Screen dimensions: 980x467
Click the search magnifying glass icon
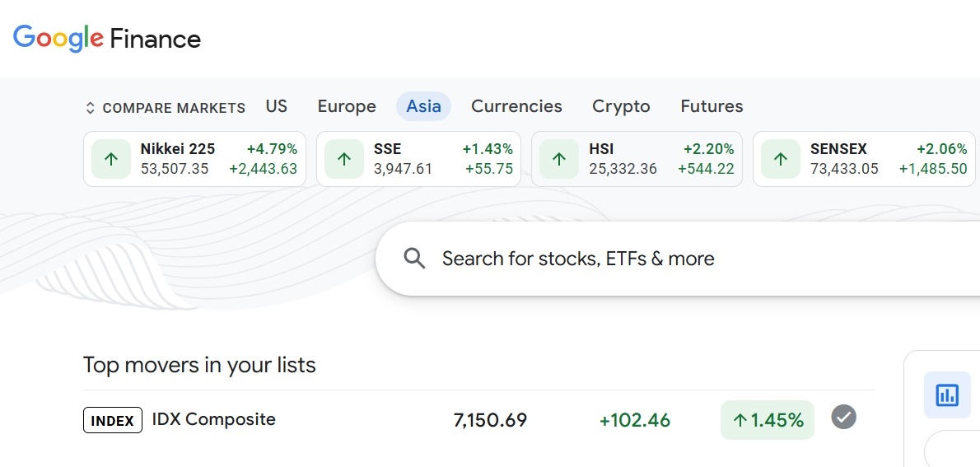click(x=414, y=259)
